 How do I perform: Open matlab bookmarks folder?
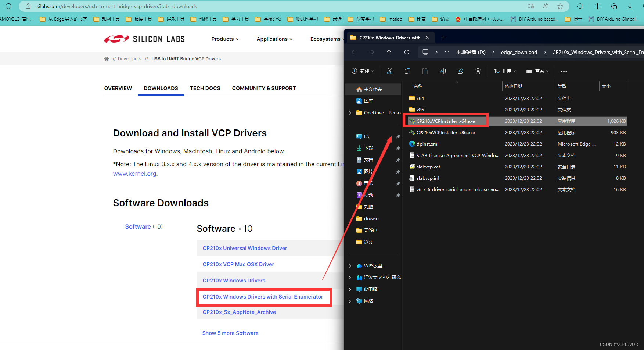click(391, 19)
